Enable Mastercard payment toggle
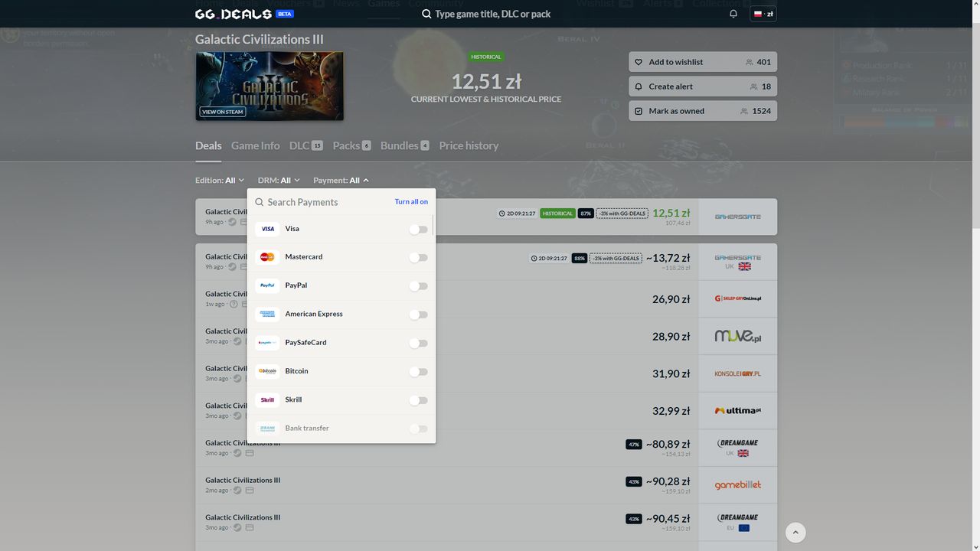 point(418,257)
